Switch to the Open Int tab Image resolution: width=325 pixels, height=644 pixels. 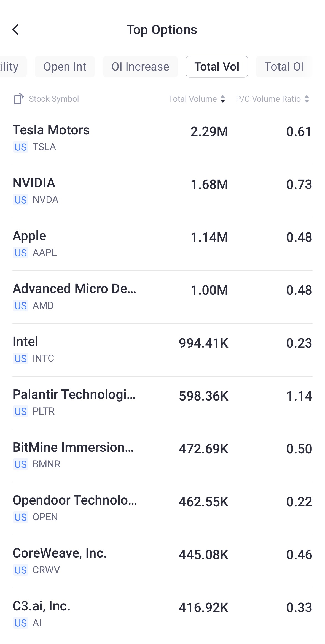[x=65, y=67]
